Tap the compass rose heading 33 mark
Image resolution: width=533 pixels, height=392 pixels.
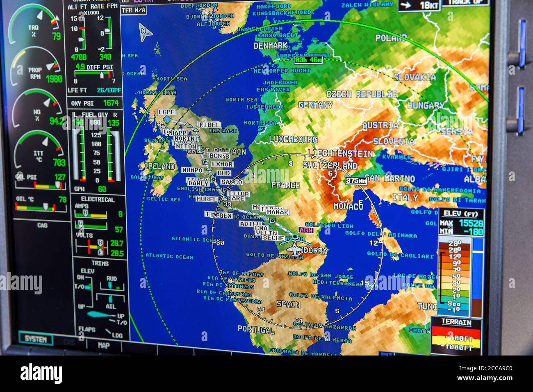point(228,204)
